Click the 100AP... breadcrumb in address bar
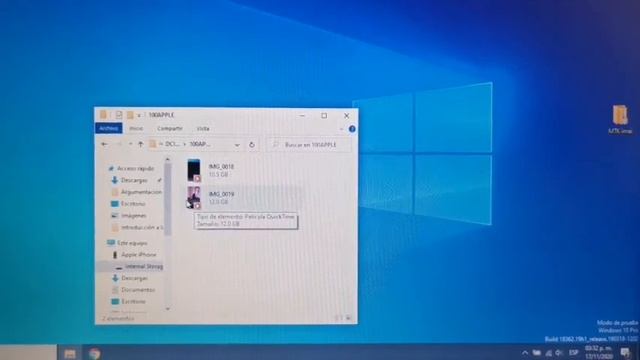Viewport: 640px width, 360px height. [200, 144]
